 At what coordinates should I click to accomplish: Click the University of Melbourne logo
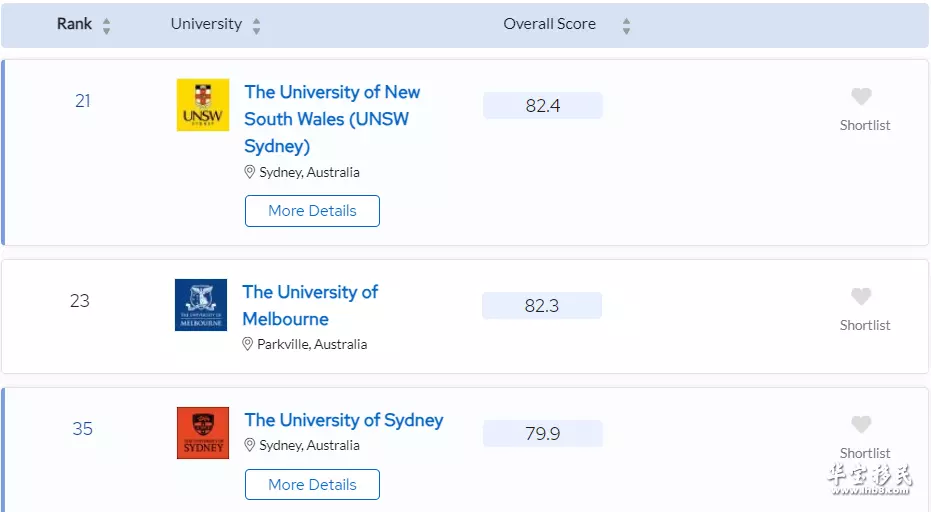point(201,305)
